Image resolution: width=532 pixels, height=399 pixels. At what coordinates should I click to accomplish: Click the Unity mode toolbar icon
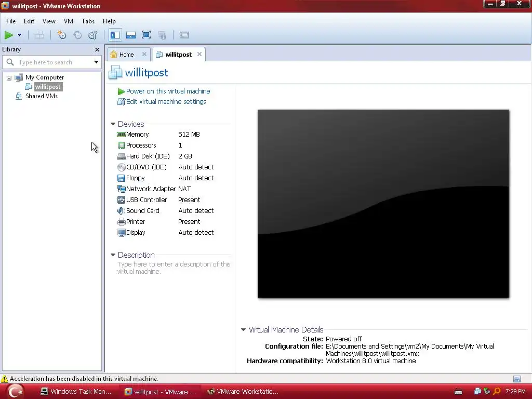162,35
